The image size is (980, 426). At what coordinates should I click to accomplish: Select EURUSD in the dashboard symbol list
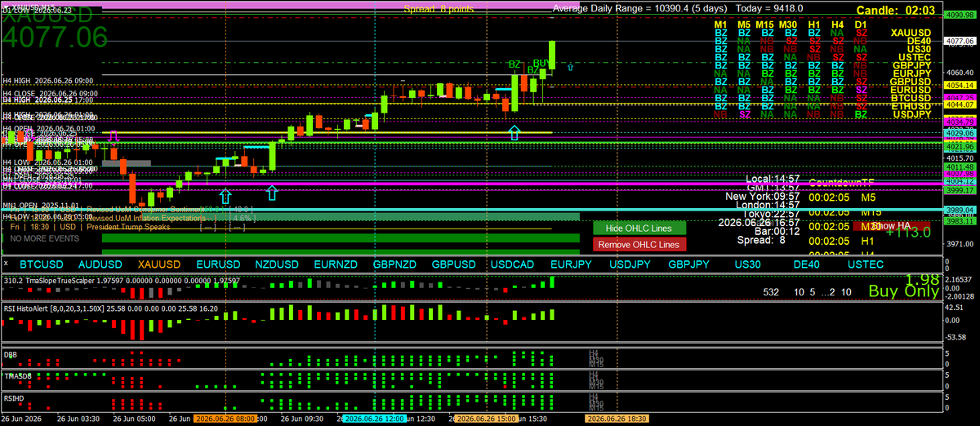tap(911, 89)
